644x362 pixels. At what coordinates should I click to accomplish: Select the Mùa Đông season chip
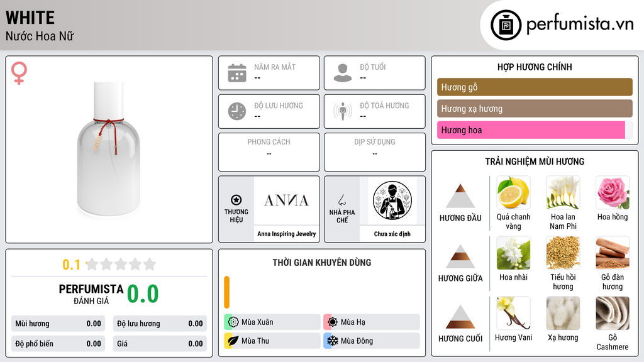(372, 341)
